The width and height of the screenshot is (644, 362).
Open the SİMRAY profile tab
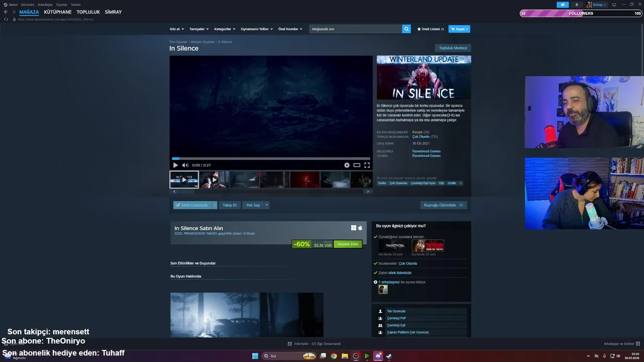tap(113, 12)
